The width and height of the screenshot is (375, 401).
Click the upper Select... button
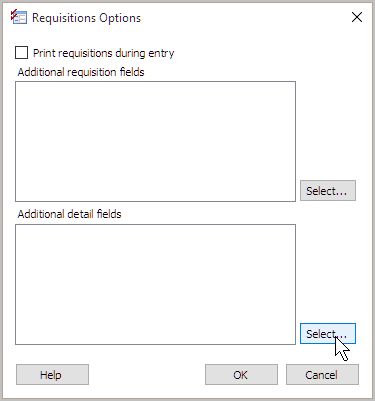coord(328,191)
